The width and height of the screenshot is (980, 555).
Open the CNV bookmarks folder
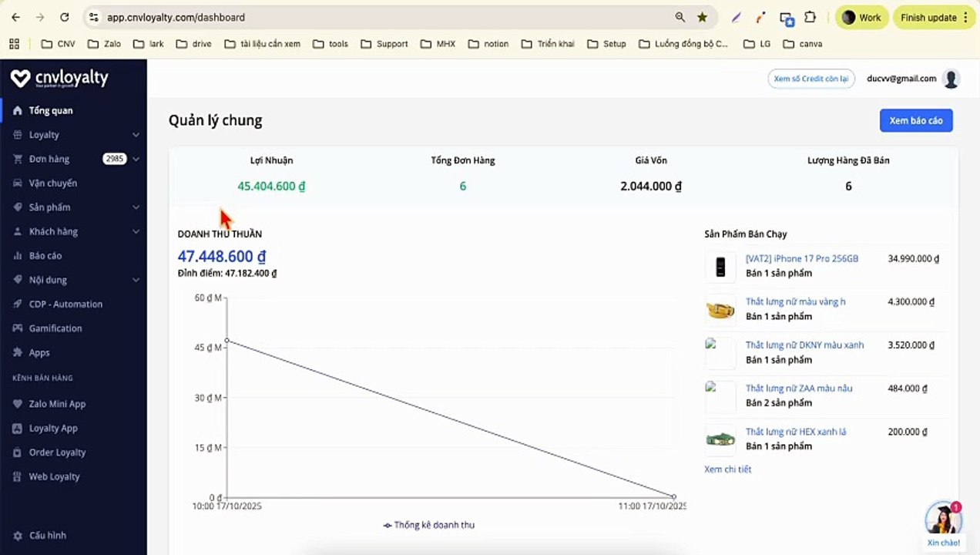pos(59,44)
